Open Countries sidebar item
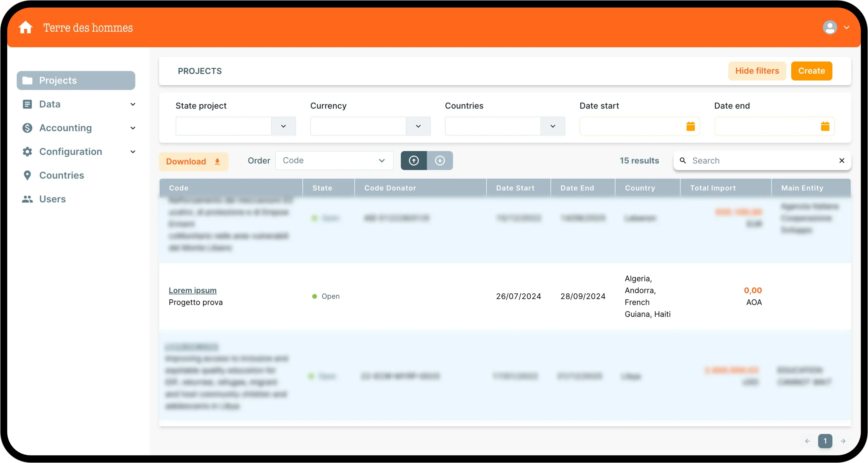The width and height of the screenshot is (868, 463). [61, 175]
